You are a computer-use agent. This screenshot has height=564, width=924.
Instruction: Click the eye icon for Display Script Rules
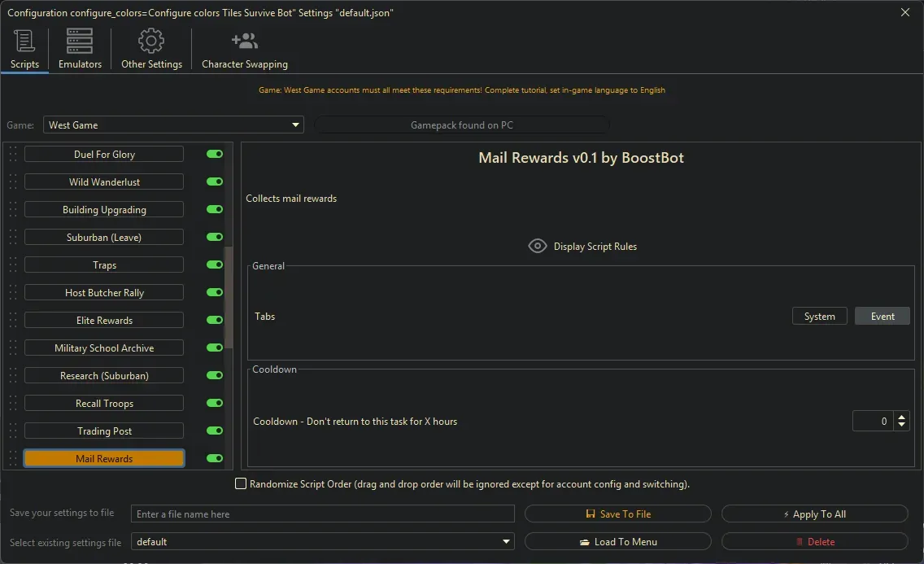(537, 246)
